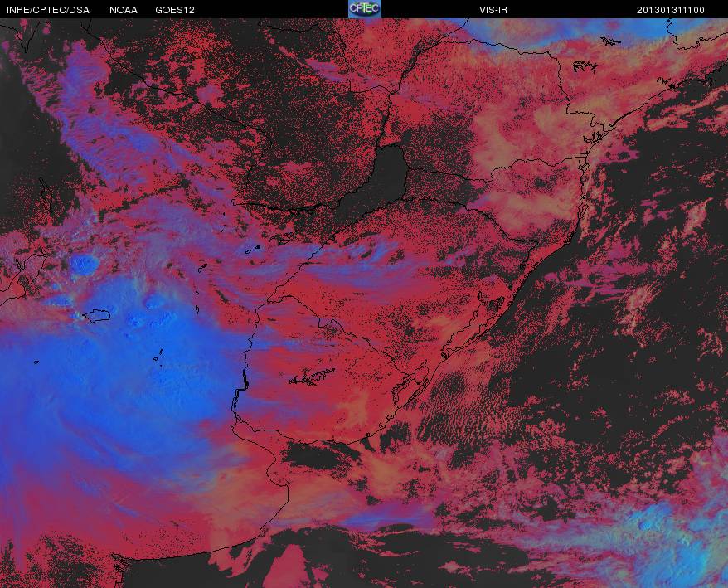
Task: Click the CPTEC logo in the header
Action: (365, 9)
